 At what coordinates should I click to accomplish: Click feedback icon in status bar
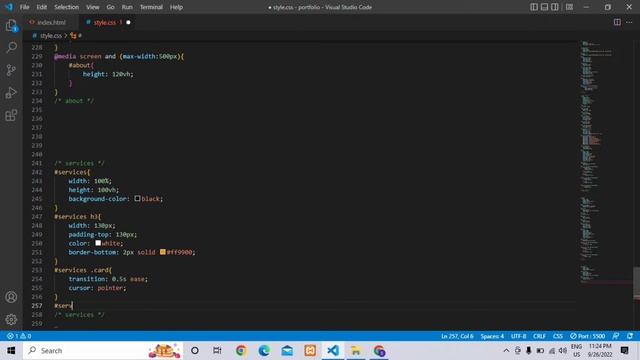(x=616, y=336)
